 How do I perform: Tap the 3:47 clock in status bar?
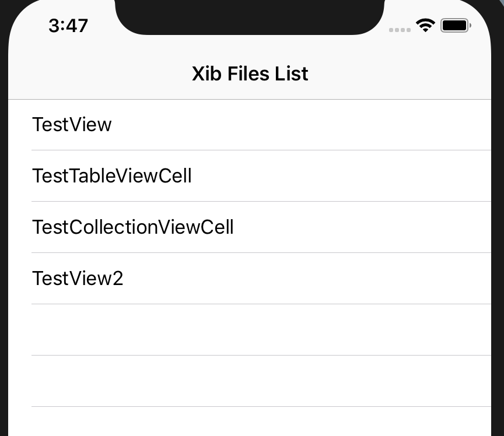pyautogui.click(x=68, y=26)
